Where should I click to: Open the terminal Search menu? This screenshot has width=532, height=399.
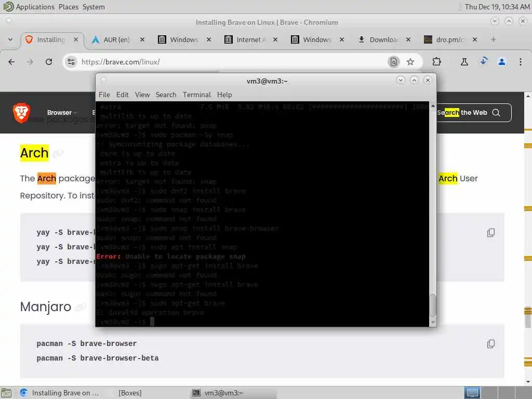click(x=166, y=95)
